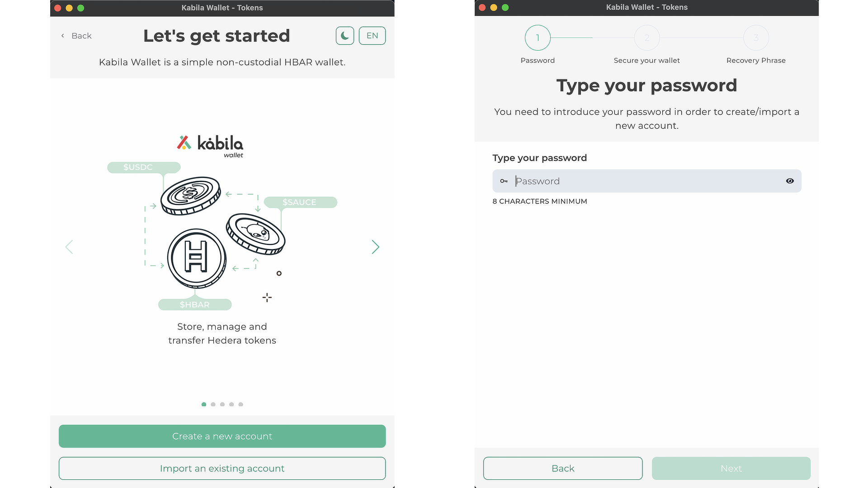The width and height of the screenshot is (868, 488).
Task: Jump to the last carousel dot
Action: (241, 404)
